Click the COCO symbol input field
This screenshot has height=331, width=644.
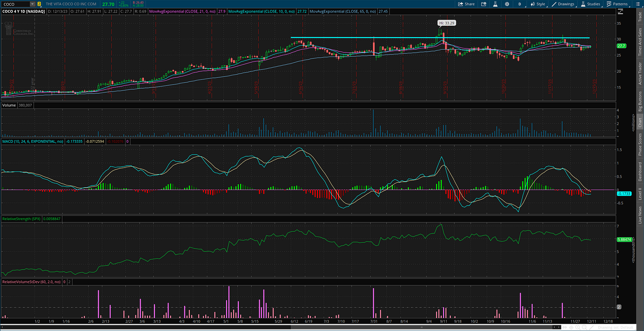(16, 4)
